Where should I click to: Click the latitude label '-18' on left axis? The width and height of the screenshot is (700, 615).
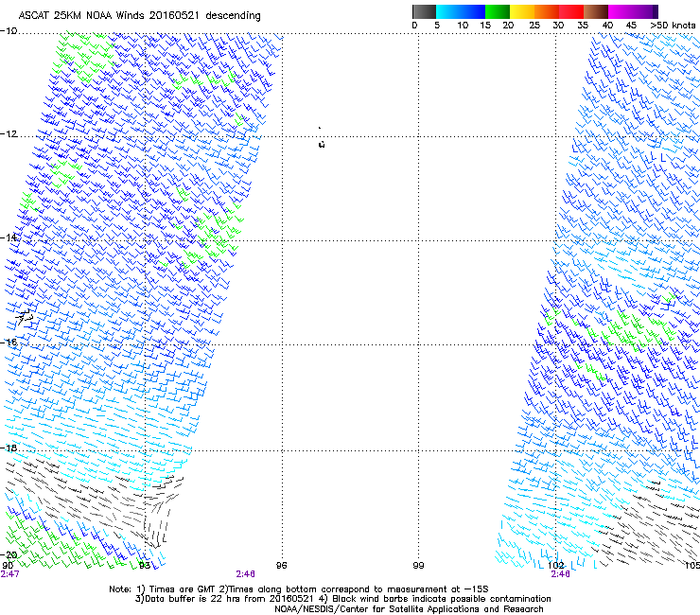[x=9, y=448]
